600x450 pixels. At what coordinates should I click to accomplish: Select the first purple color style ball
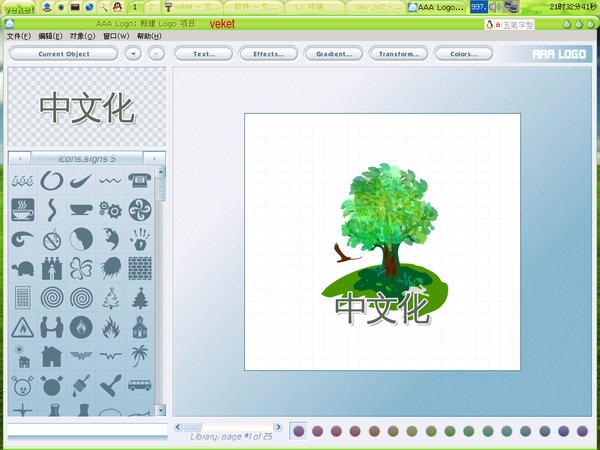[299, 431]
